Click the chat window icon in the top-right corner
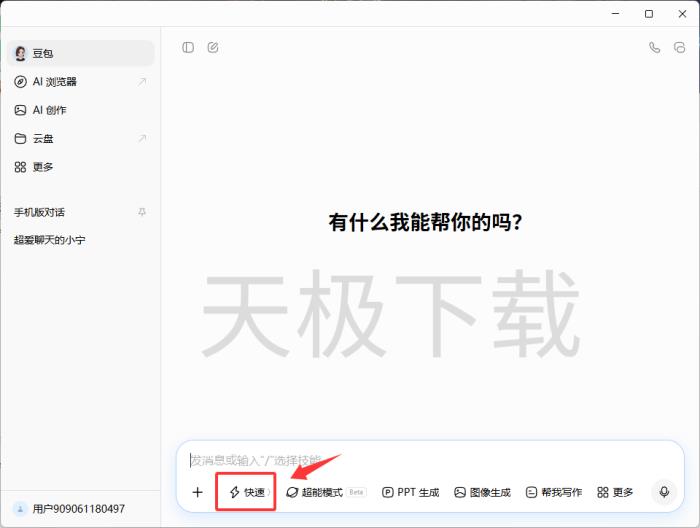The height and width of the screenshot is (528, 700). (x=680, y=47)
